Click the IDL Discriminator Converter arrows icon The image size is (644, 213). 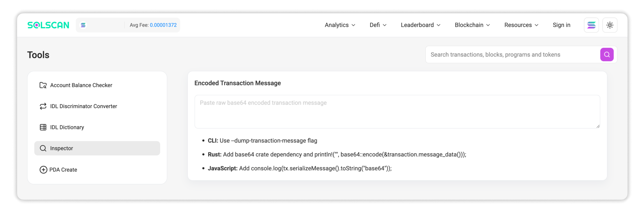pyautogui.click(x=43, y=106)
